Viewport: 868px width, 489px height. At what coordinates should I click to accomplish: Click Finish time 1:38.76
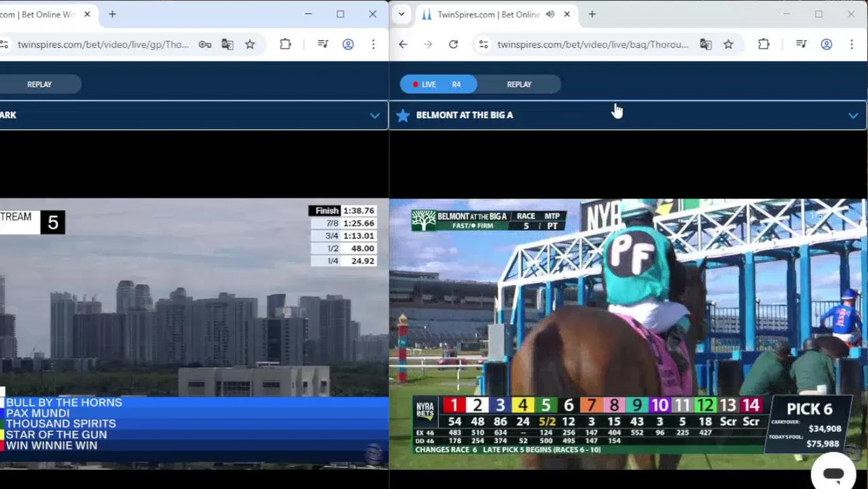(x=342, y=211)
